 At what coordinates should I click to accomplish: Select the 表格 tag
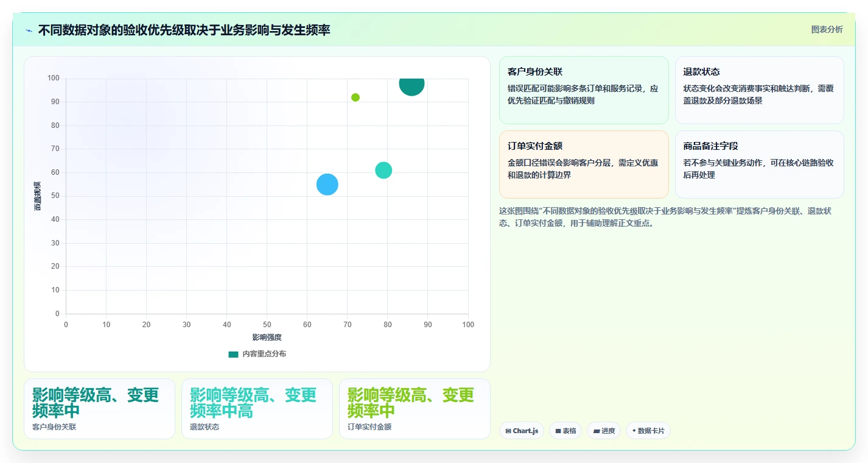[x=565, y=431]
